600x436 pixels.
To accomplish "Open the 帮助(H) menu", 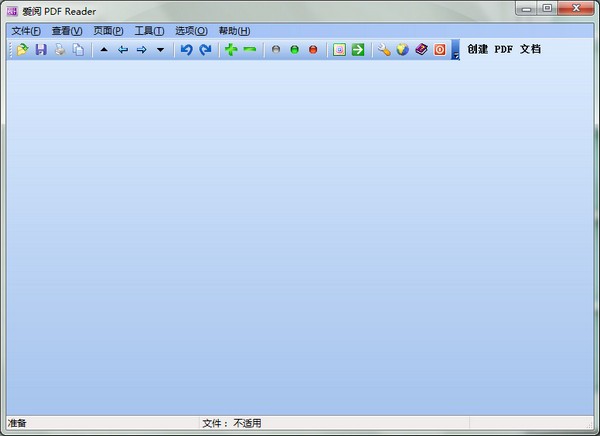I will point(234,31).
